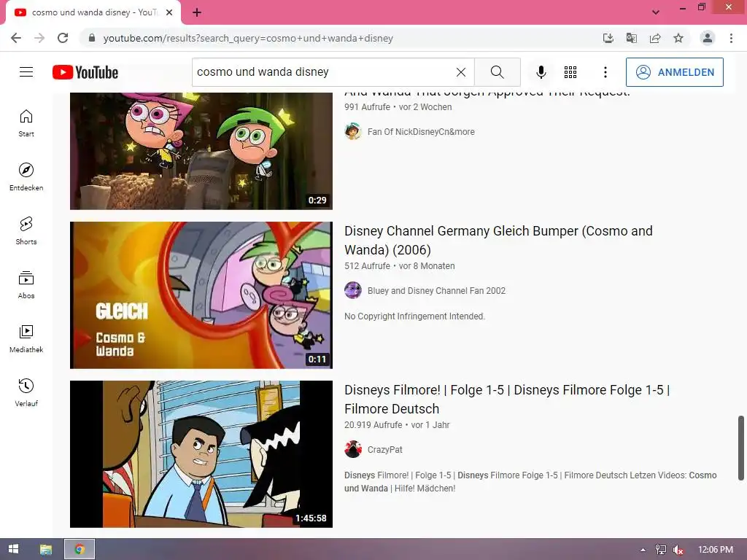Open Entdecken in the sidebar

(26, 176)
